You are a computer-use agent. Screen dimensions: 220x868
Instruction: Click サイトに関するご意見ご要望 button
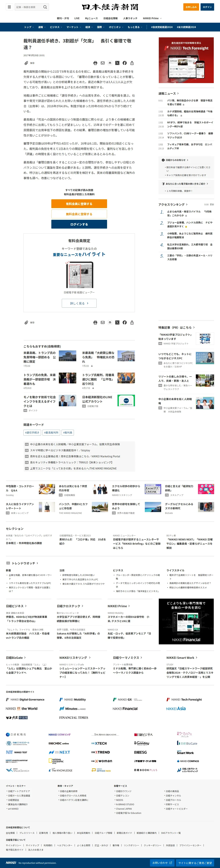point(195,863)
